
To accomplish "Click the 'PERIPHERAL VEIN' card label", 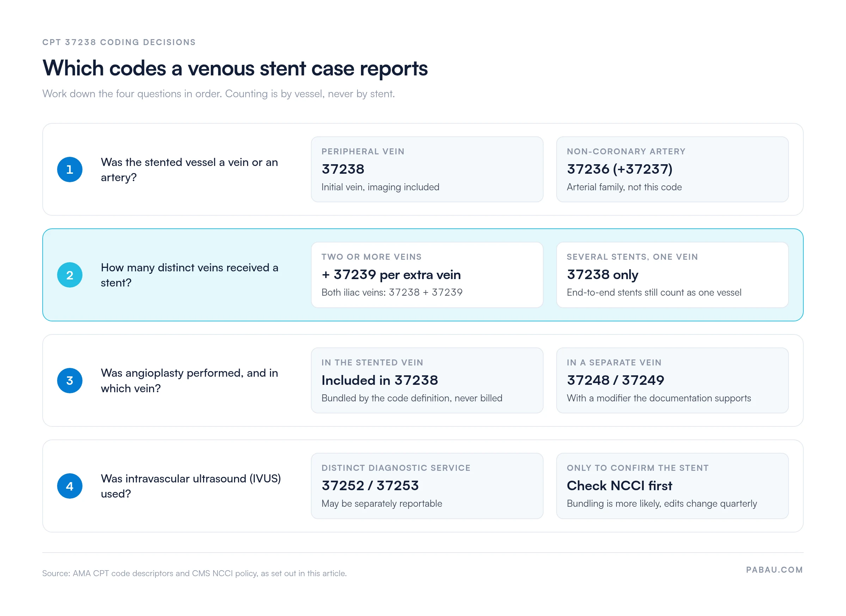I will [x=363, y=152].
